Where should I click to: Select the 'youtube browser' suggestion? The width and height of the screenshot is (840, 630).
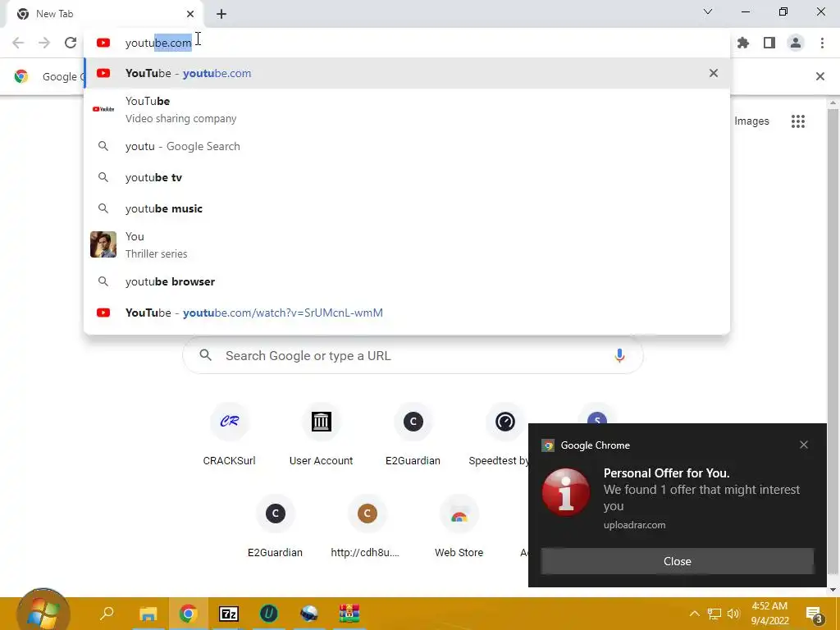[x=407, y=282]
